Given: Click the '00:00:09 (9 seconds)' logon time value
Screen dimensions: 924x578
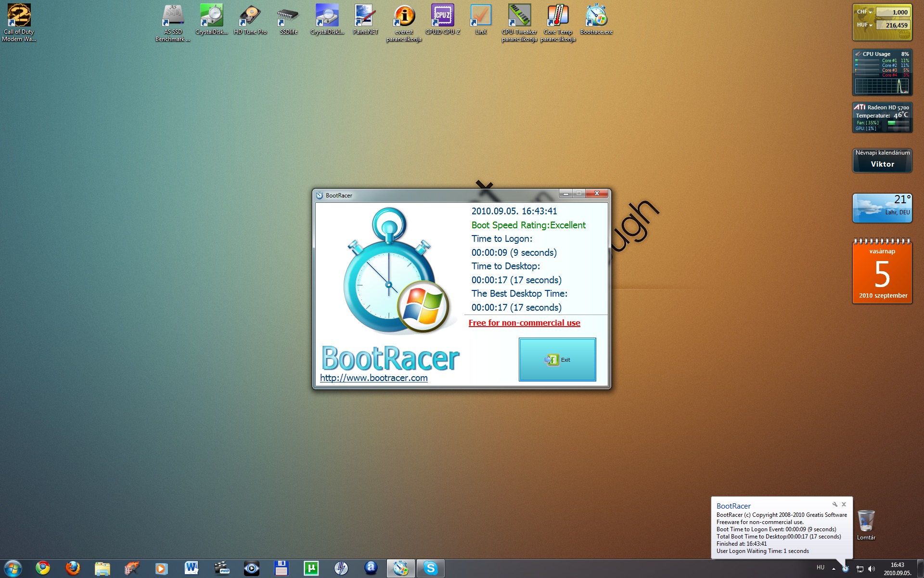Looking at the screenshot, I should tap(514, 252).
